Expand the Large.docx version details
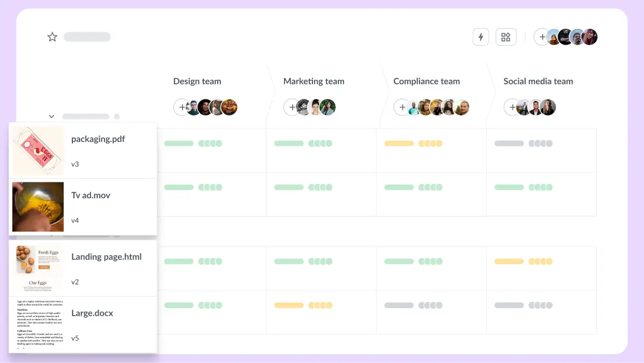The height and width of the screenshot is (363, 644). coord(75,338)
